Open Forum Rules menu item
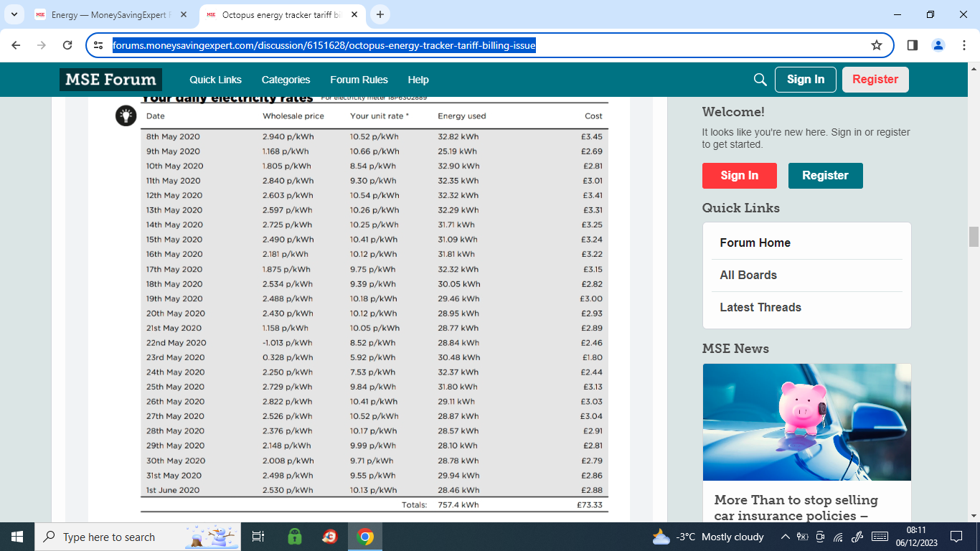The height and width of the screenshot is (551, 980). click(359, 80)
